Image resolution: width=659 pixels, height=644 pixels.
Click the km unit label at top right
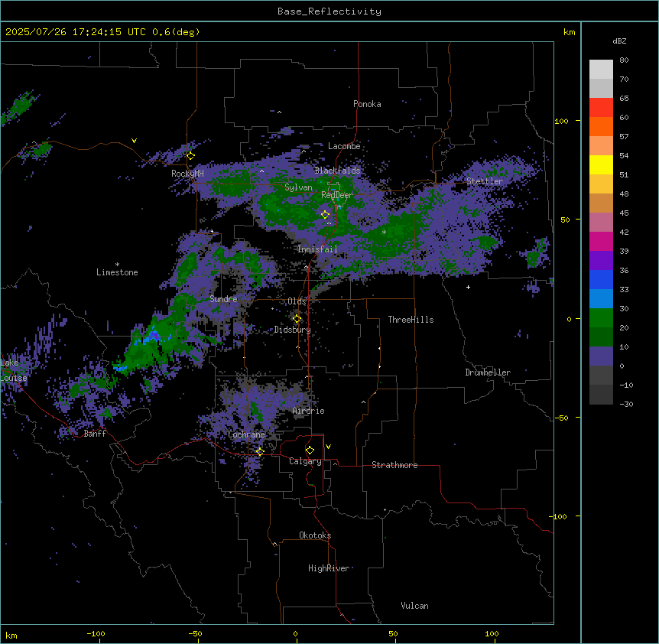click(x=569, y=32)
